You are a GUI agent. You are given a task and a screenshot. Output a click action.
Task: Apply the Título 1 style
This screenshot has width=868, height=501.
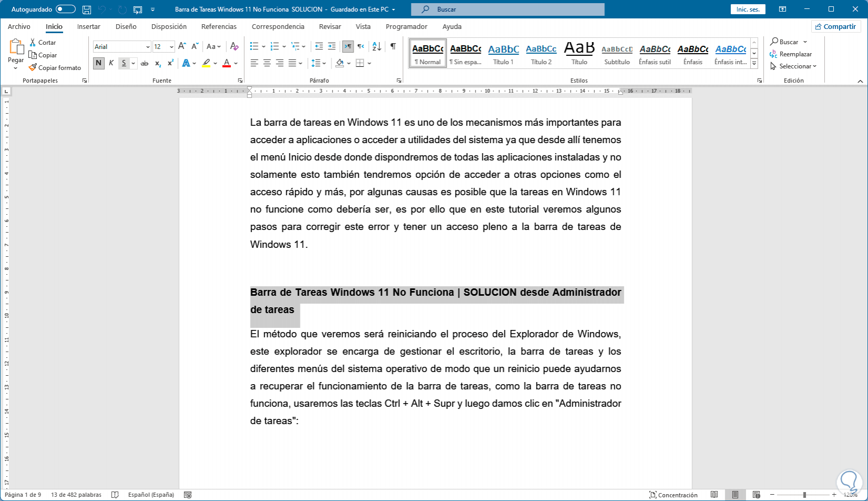(x=503, y=54)
